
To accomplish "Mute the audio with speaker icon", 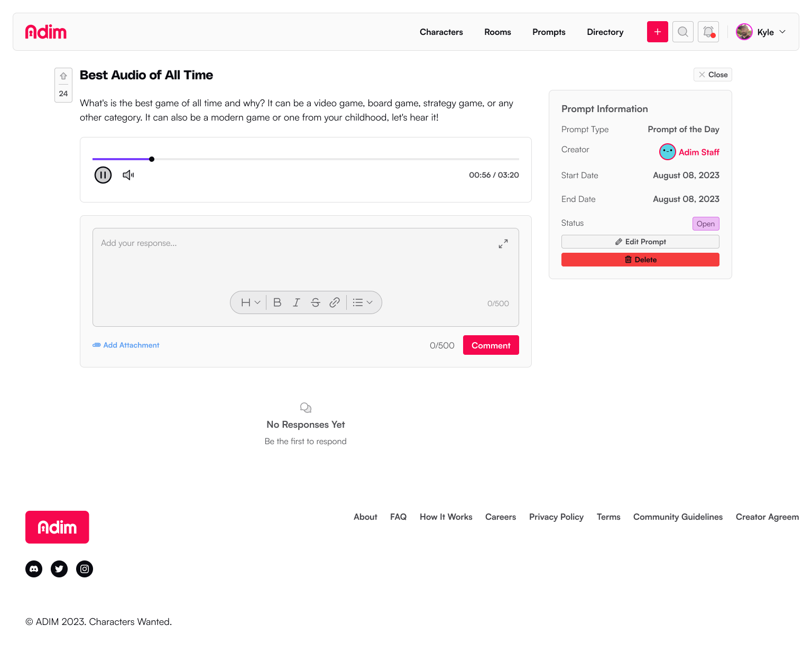I will point(128,175).
